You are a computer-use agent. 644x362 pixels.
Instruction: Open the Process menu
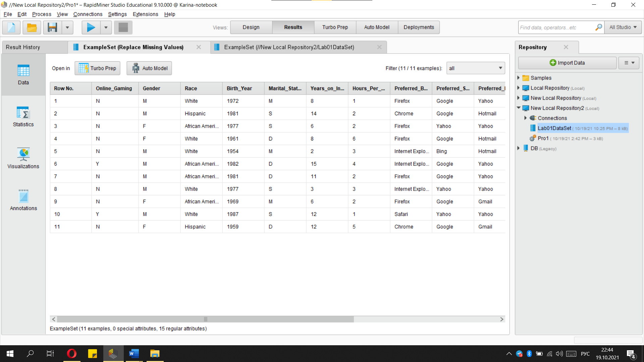[x=42, y=14]
